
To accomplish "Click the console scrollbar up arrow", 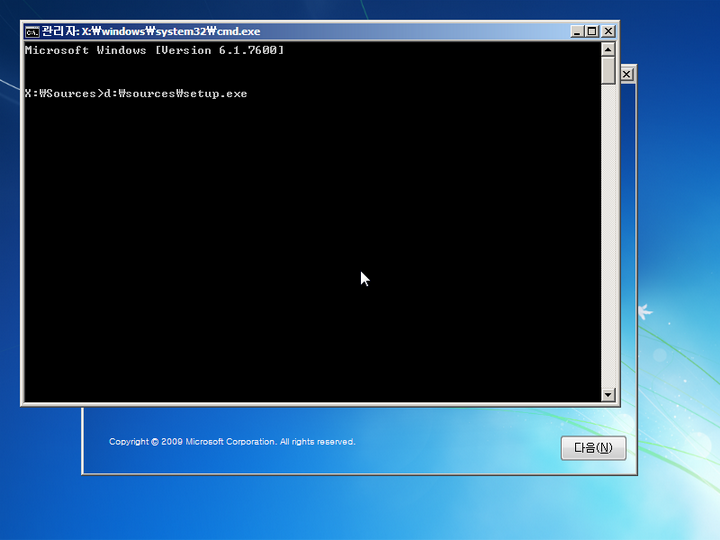I will click(x=608, y=49).
